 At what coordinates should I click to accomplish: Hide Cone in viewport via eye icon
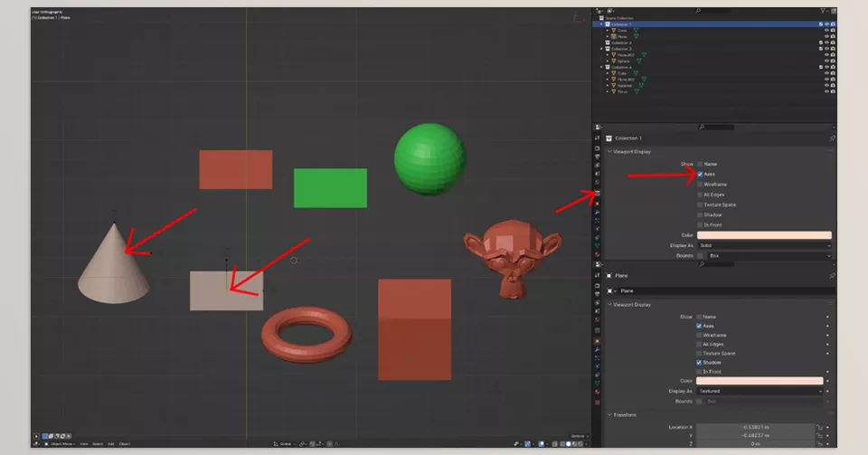tap(826, 31)
